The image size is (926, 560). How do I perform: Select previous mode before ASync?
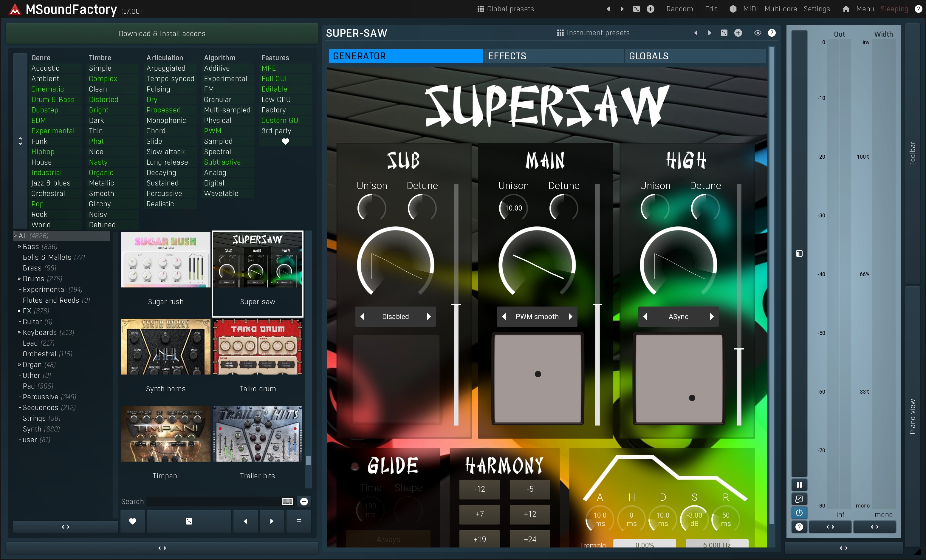(x=645, y=316)
